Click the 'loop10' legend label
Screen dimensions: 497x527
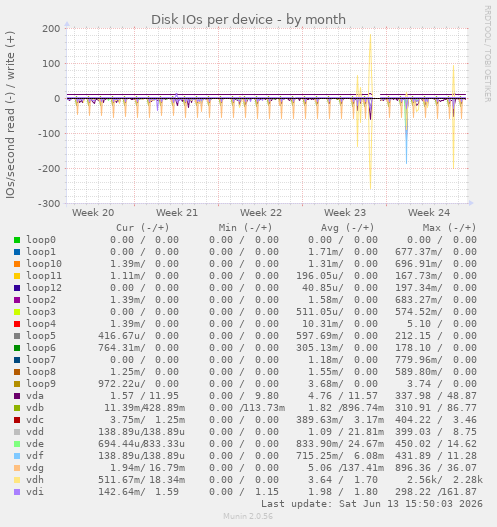[44, 264]
